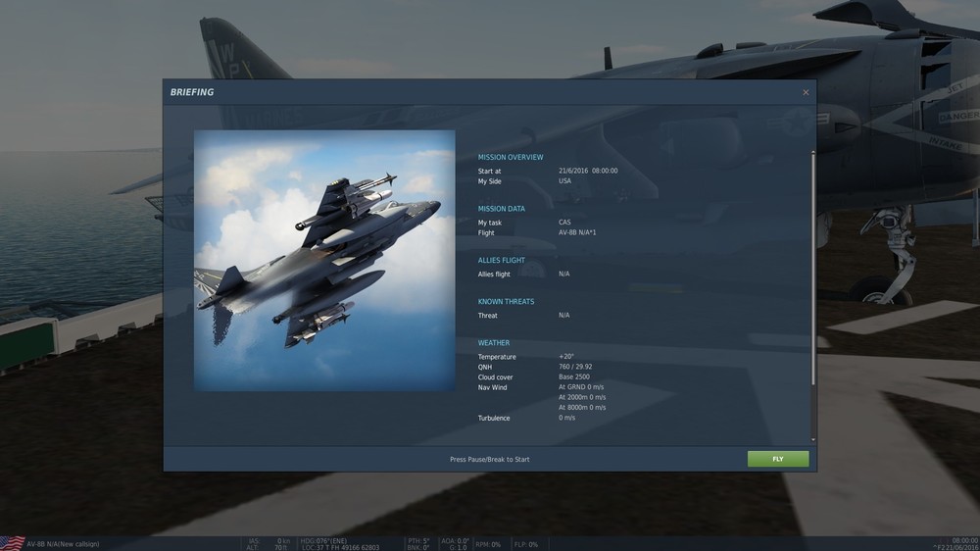Click the QNH value 760 / 29.92
The height and width of the screenshot is (551, 980).
pyautogui.click(x=575, y=367)
